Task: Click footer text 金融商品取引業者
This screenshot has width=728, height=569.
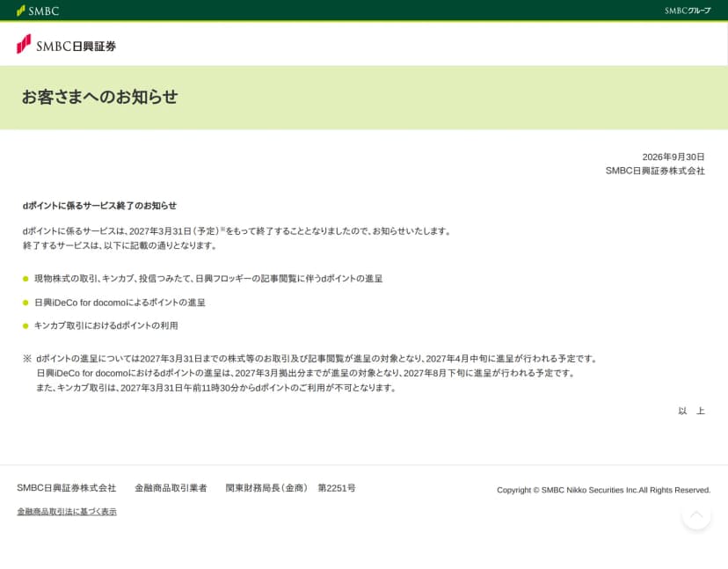Action: 171,488
